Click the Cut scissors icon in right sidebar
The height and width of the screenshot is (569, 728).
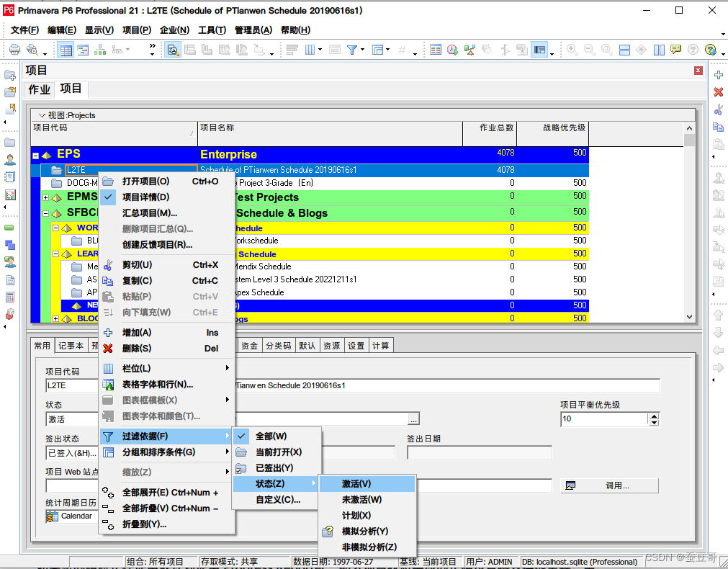point(718,109)
